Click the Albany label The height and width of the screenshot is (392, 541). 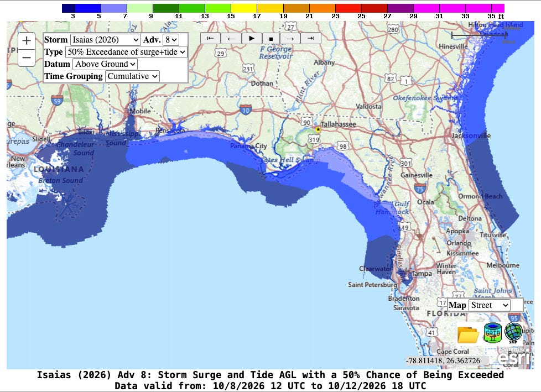[x=324, y=62]
